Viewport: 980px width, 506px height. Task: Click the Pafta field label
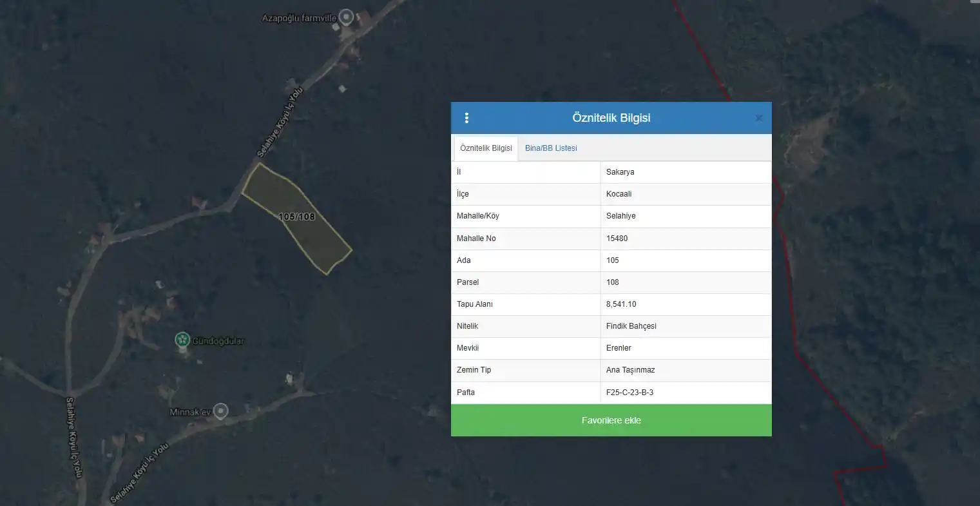pyautogui.click(x=466, y=393)
